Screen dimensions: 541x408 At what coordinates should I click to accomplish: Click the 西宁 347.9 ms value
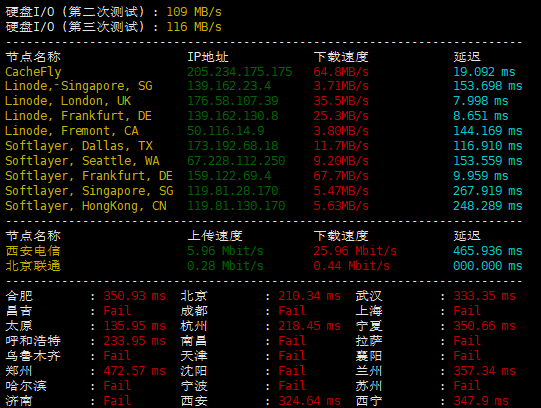[481, 401]
